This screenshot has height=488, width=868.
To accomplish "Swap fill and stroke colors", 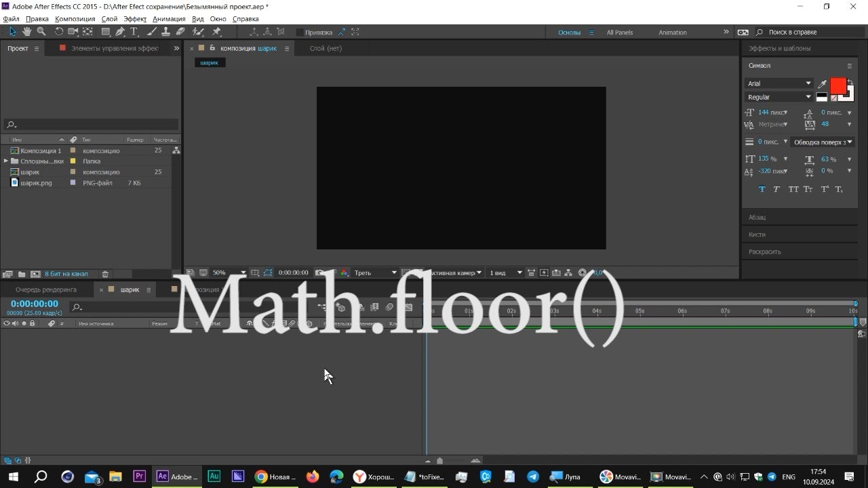I will coord(850,82).
